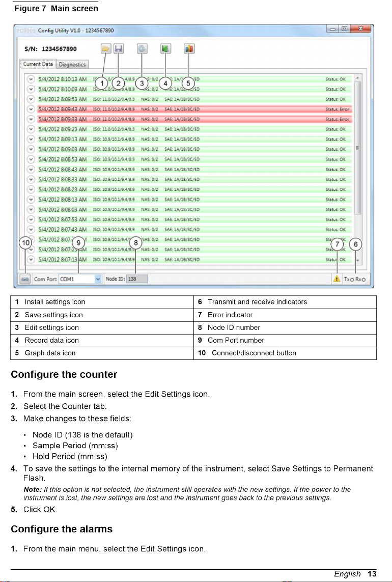Click Status: OK in the 8:09:53 AM row
The image size is (392, 582).
pos(335,99)
